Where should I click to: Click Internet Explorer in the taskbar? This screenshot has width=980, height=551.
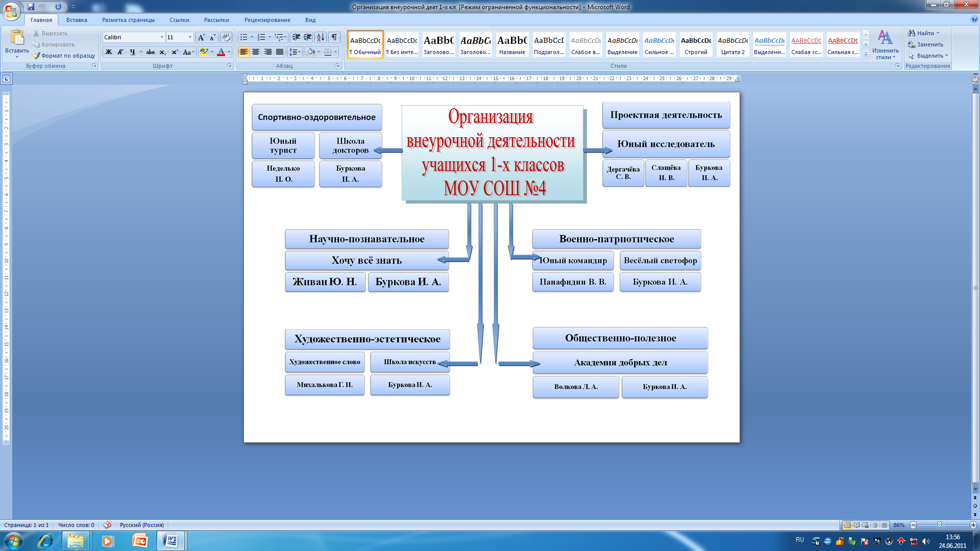(x=45, y=541)
